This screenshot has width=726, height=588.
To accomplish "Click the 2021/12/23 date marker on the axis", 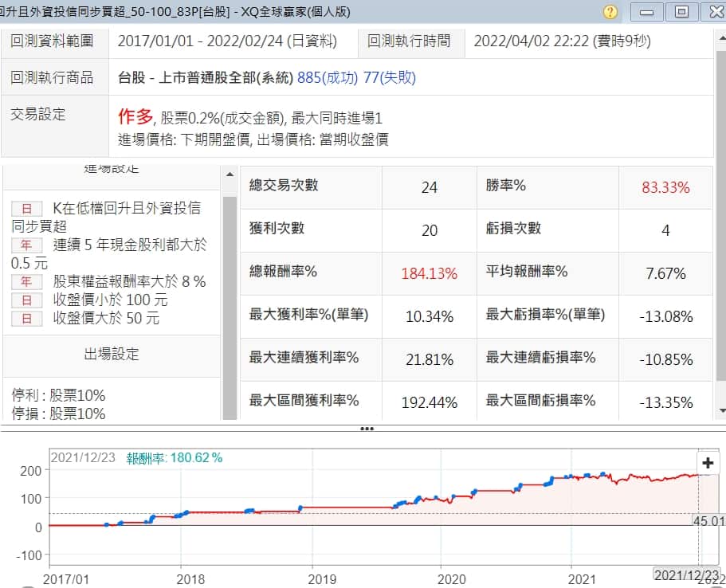I will [x=687, y=575].
